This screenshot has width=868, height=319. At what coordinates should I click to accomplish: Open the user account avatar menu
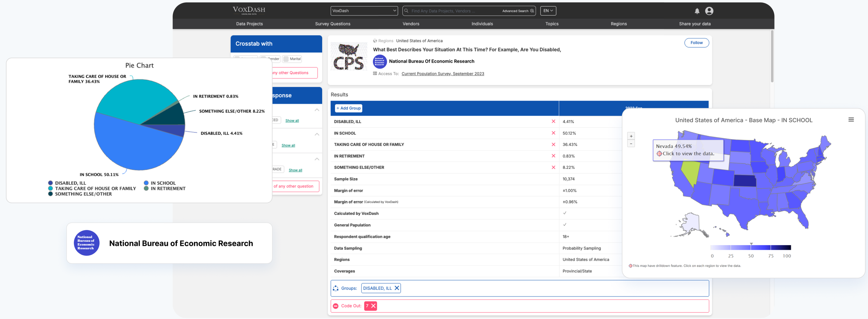click(709, 11)
